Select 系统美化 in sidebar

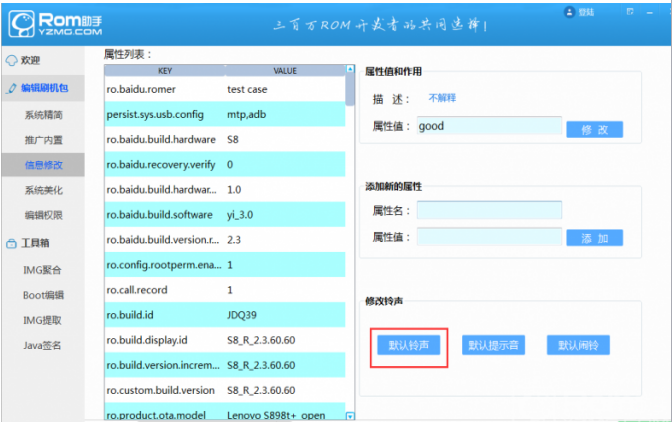[43, 190]
